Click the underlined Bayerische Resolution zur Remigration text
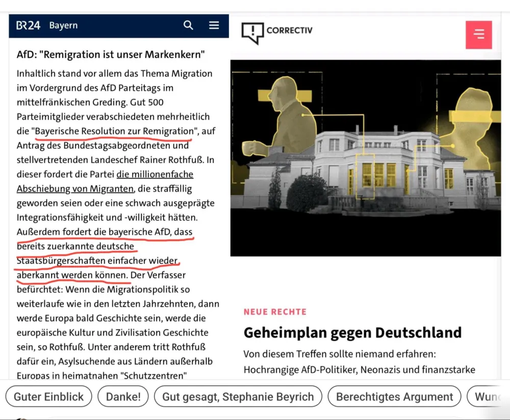Viewport: 510px width, 420px height. point(114,131)
